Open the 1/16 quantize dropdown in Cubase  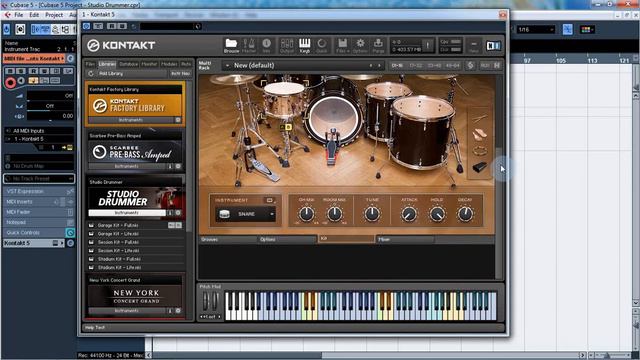point(536,29)
